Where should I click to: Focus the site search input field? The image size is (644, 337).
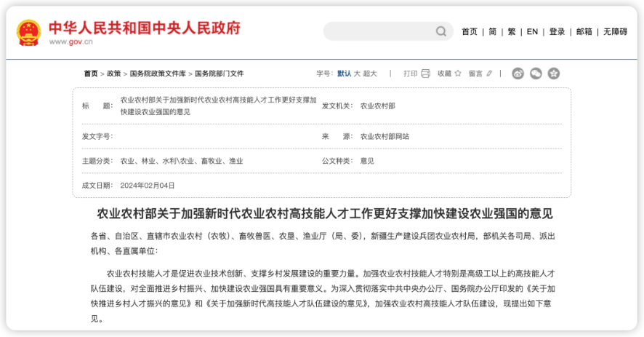pos(378,31)
